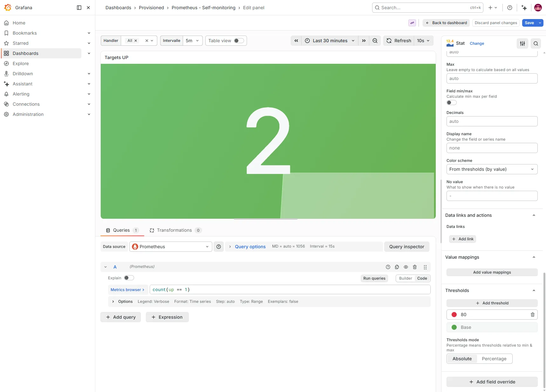546x392 pixels.
Task: Open the Color scheme dropdown
Action: point(492,169)
